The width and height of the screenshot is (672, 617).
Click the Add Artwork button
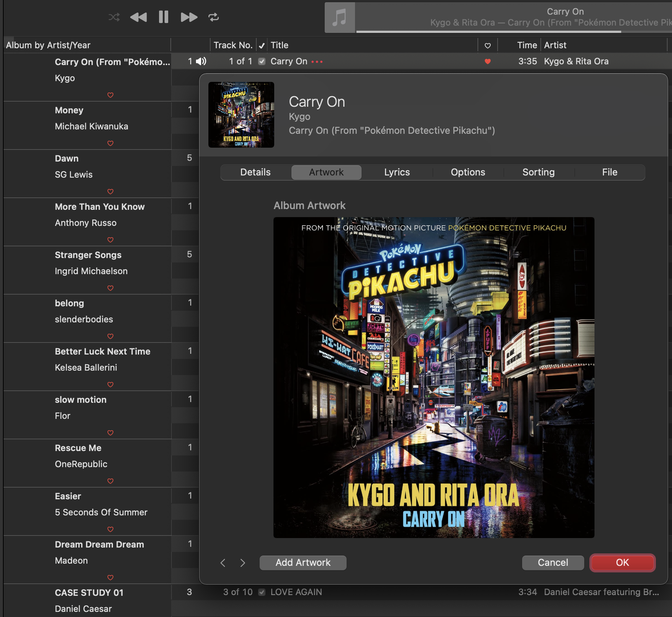click(x=303, y=563)
